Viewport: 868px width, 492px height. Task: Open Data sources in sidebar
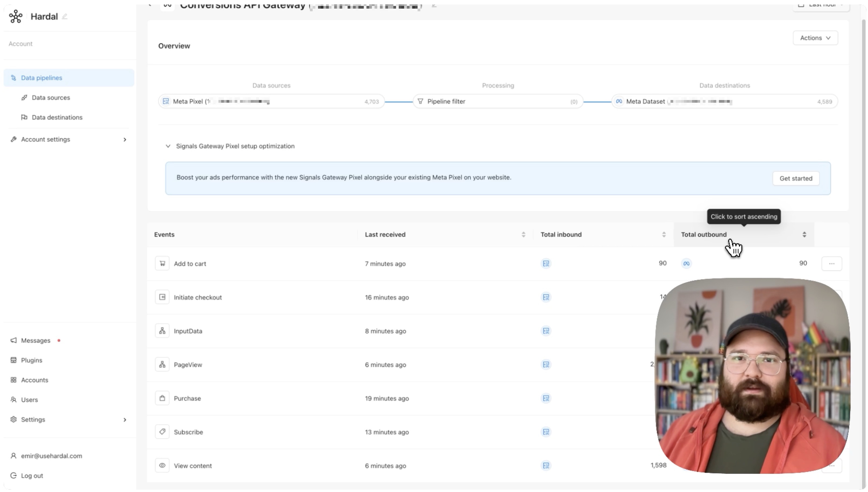click(x=51, y=98)
